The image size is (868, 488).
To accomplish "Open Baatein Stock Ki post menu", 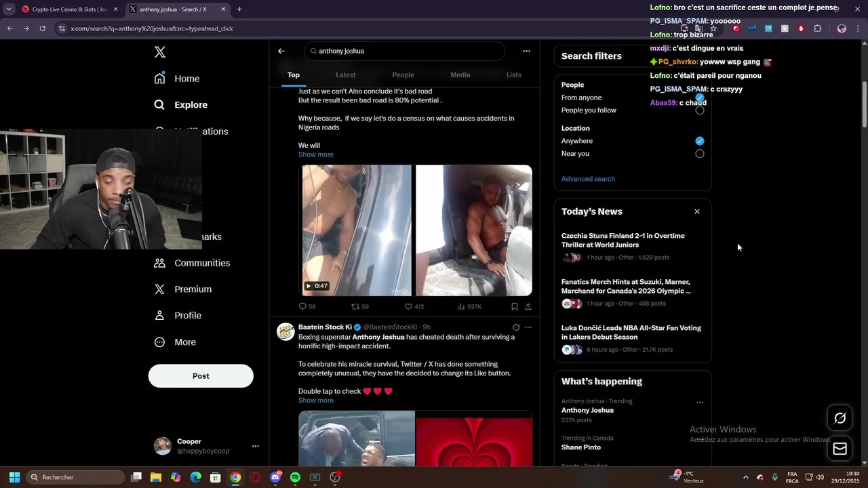I will tap(528, 327).
